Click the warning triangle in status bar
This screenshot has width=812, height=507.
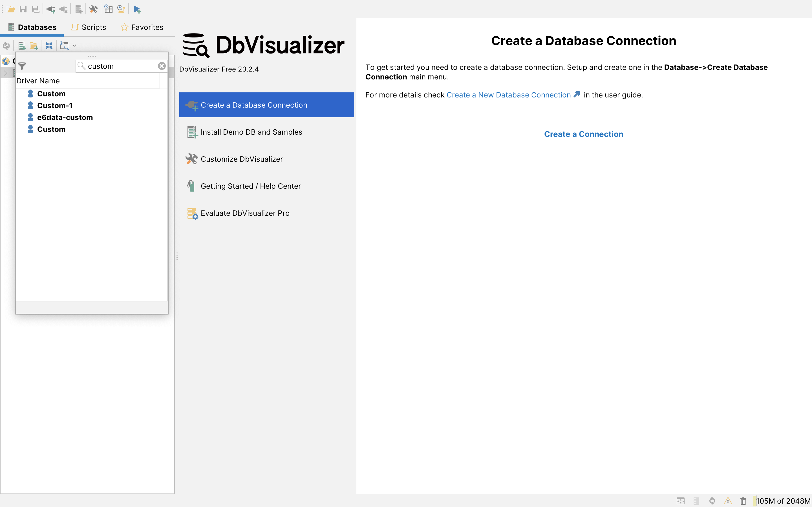click(728, 501)
